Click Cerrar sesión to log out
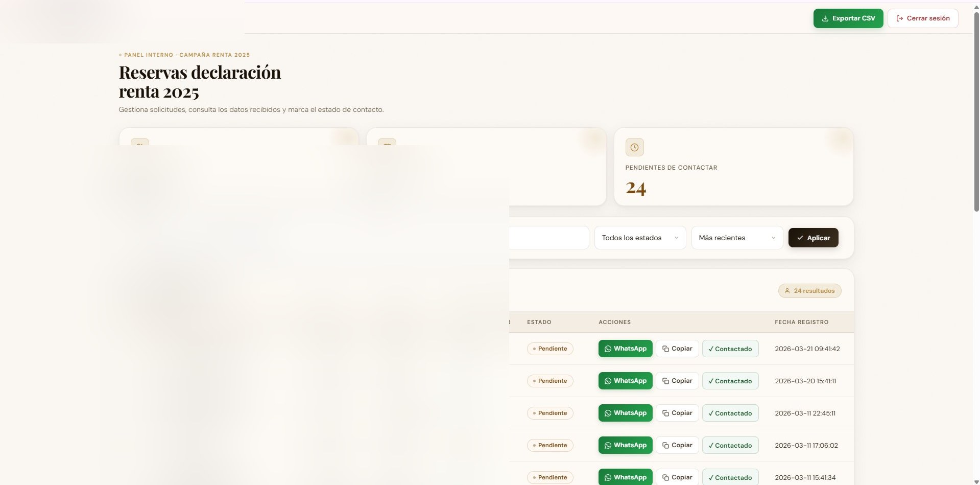The image size is (980, 485). coord(922,18)
